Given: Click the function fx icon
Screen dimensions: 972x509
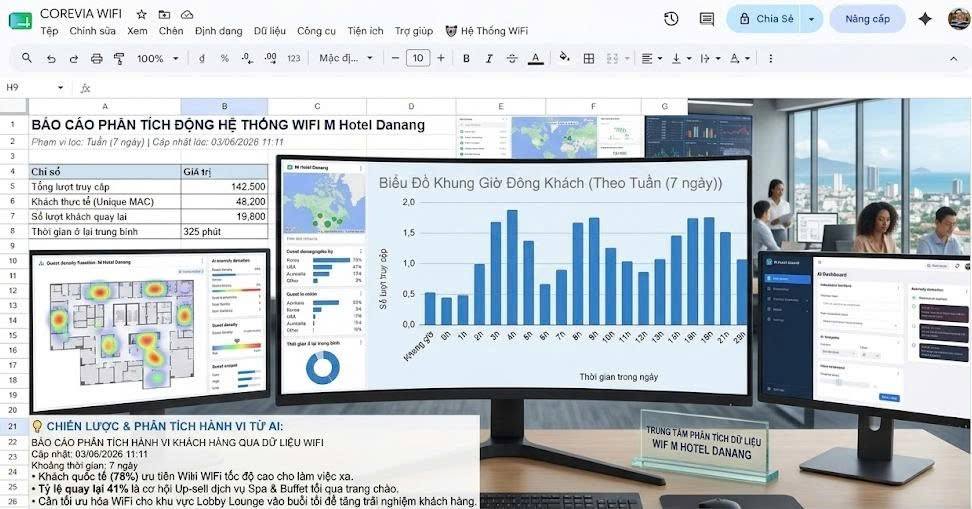Looking at the screenshot, I should point(86,88).
